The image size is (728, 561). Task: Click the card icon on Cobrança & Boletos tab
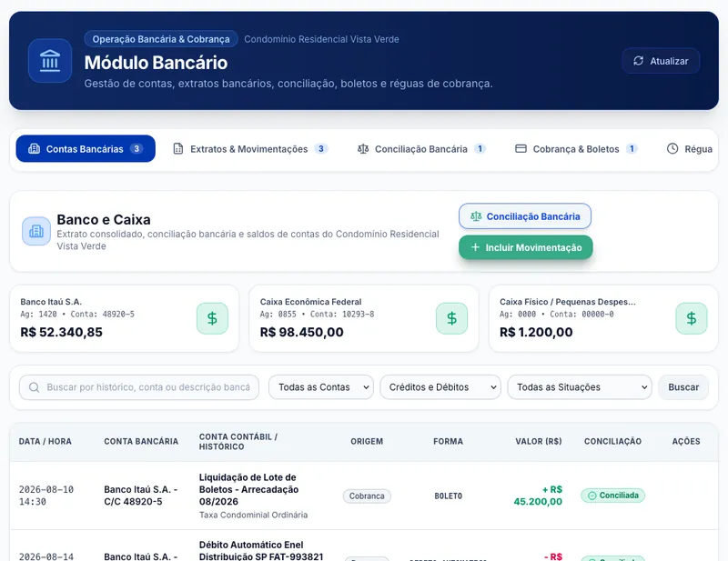coord(521,148)
